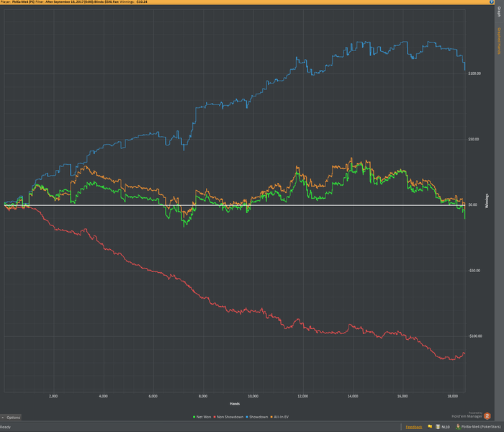Image resolution: width=504 pixels, height=432 pixels.
Task: Click the Ready status text
Action: pyautogui.click(x=6, y=427)
